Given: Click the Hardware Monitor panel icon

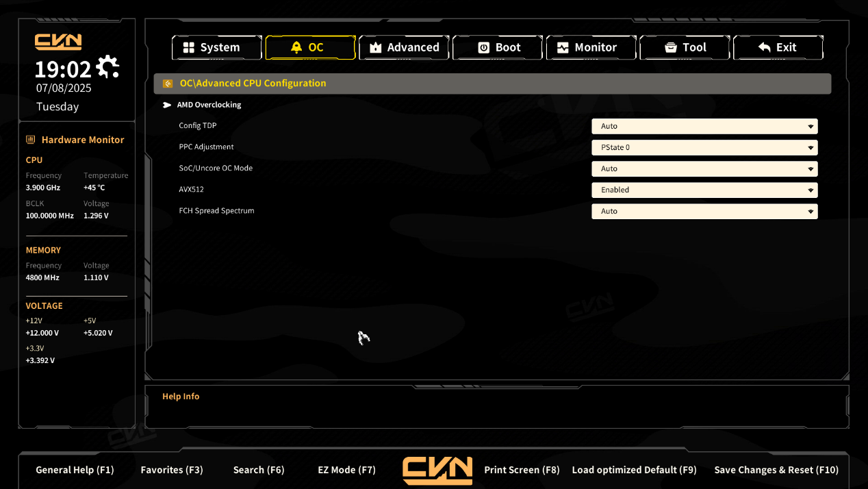Looking at the screenshot, I should (30, 140).
